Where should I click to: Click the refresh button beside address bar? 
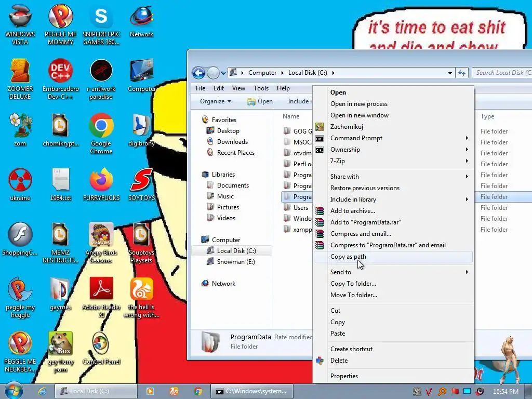point(462,73)
